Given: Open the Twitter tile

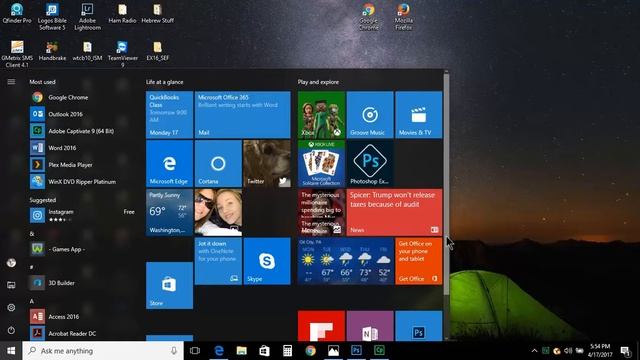Looking at the screenshot, I should 267,163.
